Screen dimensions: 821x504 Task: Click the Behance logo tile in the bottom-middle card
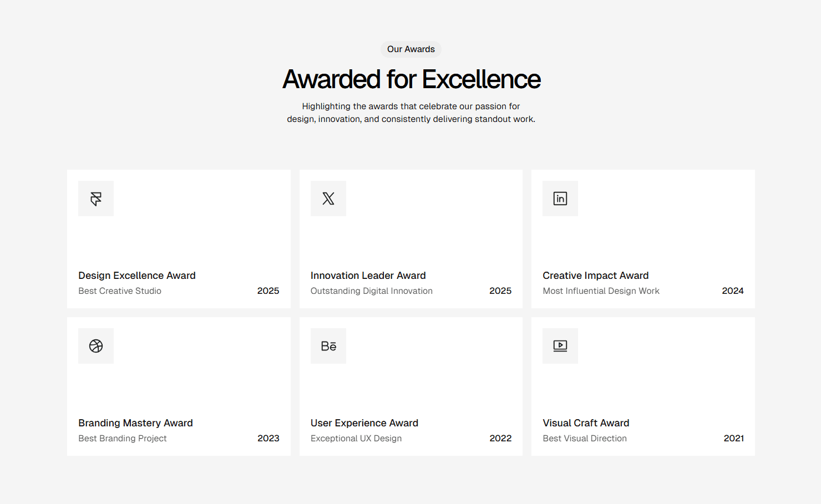click(328, 345)
